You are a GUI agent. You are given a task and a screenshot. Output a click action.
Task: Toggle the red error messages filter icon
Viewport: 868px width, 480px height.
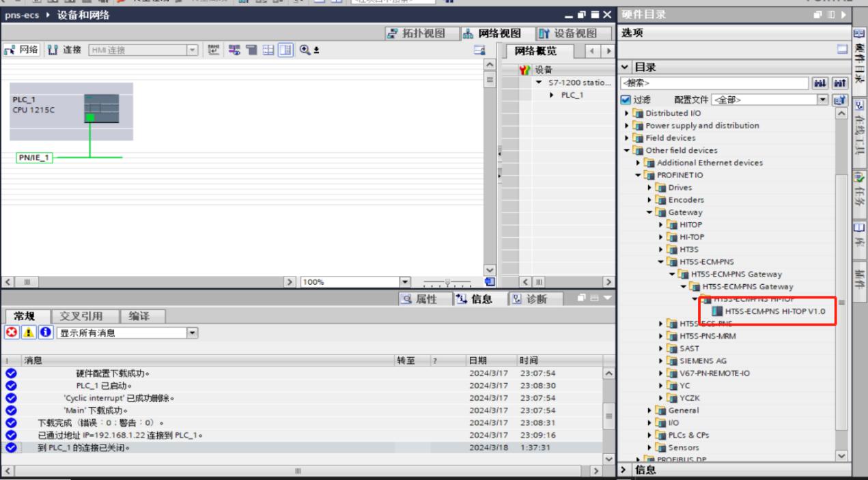click(x=11, y=333)
